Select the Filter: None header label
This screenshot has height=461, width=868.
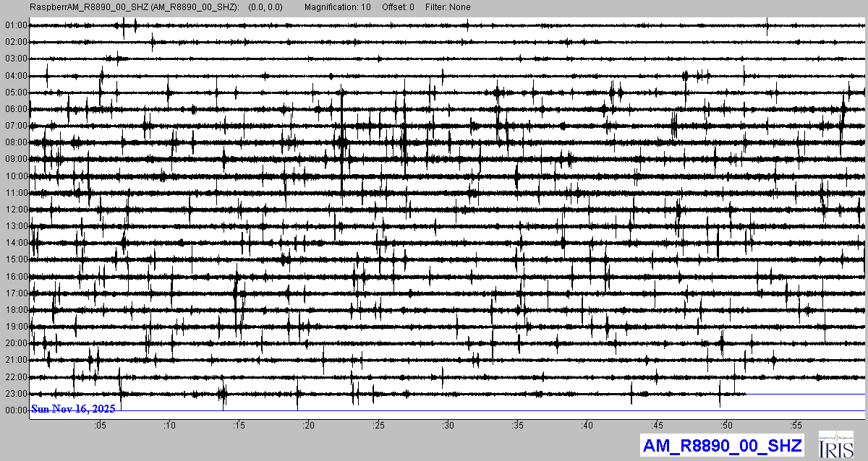coord(448,7)
